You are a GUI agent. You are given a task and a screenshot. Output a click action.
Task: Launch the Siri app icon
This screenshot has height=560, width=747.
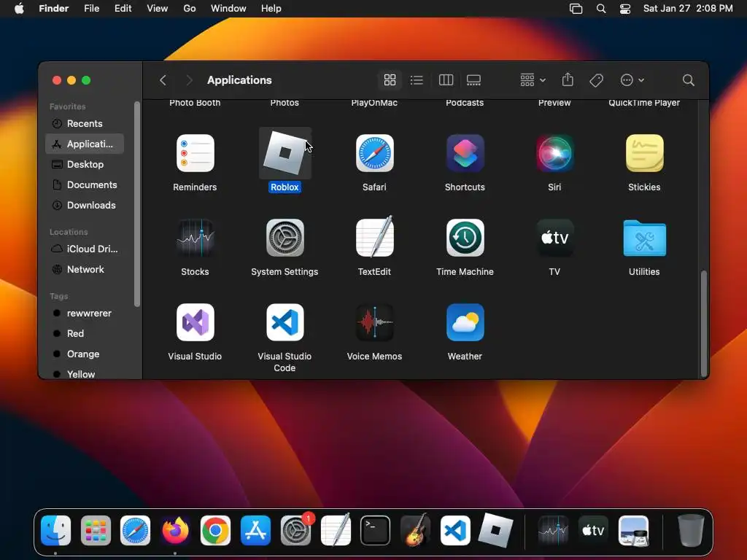[x=554, y=153]
